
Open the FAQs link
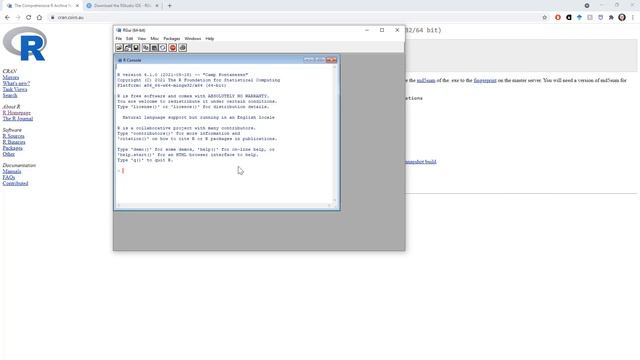[9, 177]
